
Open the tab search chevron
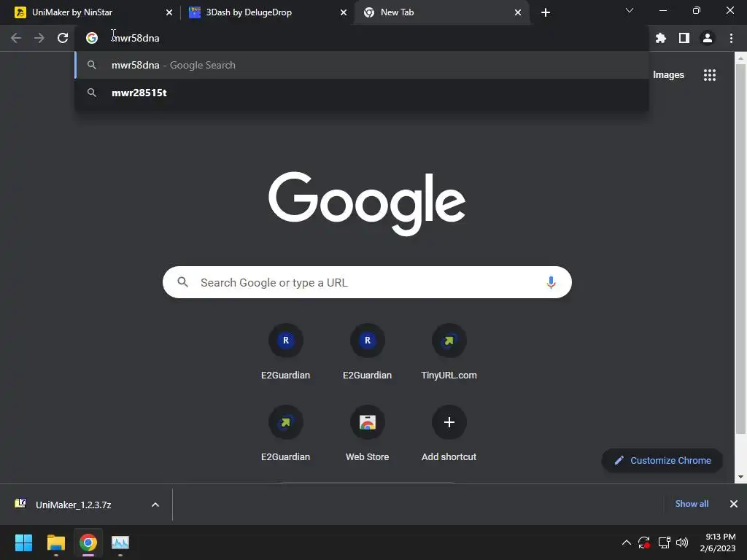[x=630, y=10]
